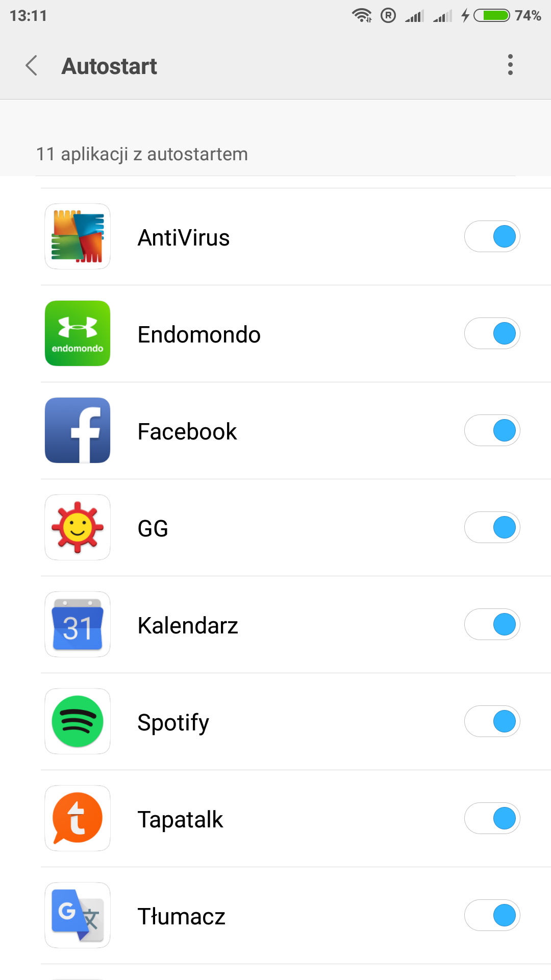Tap the Kalendarz calendar icon
Screen dimensions: 551x980
point(78,624)
